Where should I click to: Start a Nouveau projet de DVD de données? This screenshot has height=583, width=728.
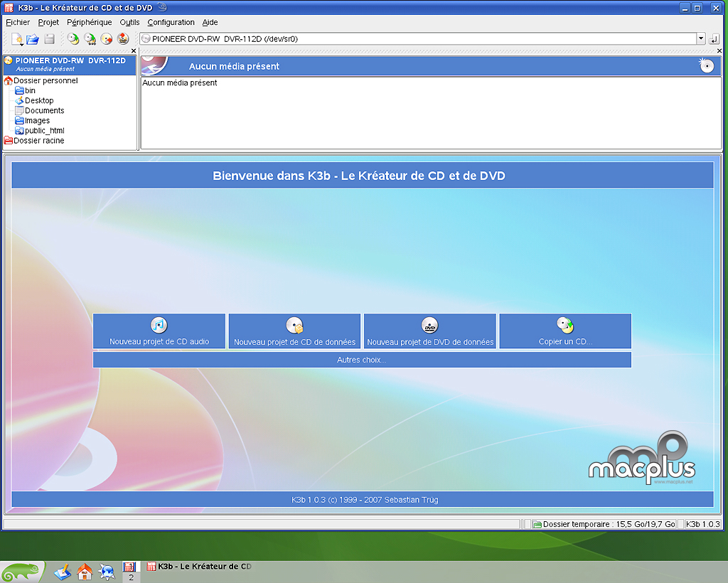click(x=430, y=331)
